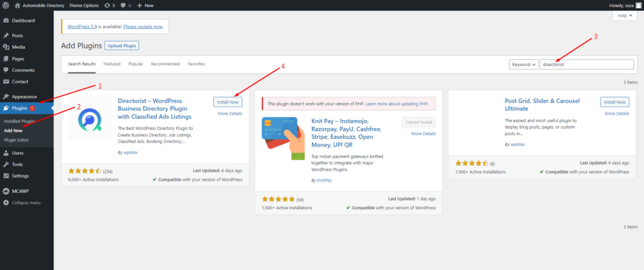644x270 pixels.
Task: Collapse the admin menu
Action: [22, 203]
